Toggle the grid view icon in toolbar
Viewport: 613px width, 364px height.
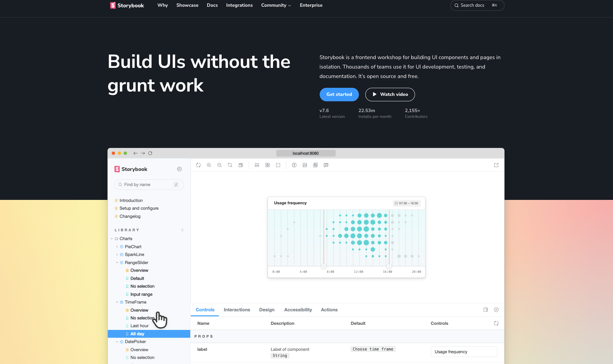coord(267,165)
